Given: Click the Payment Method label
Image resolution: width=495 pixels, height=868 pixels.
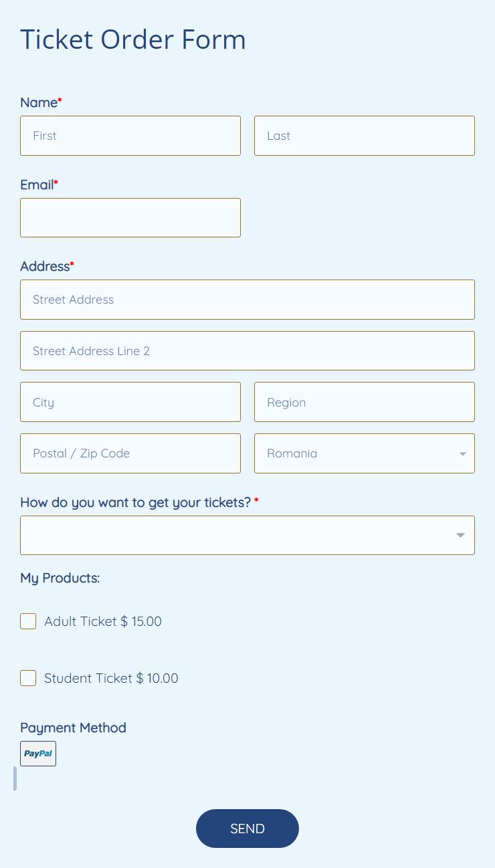Looking at the screenshot, I should pos(73,728).
